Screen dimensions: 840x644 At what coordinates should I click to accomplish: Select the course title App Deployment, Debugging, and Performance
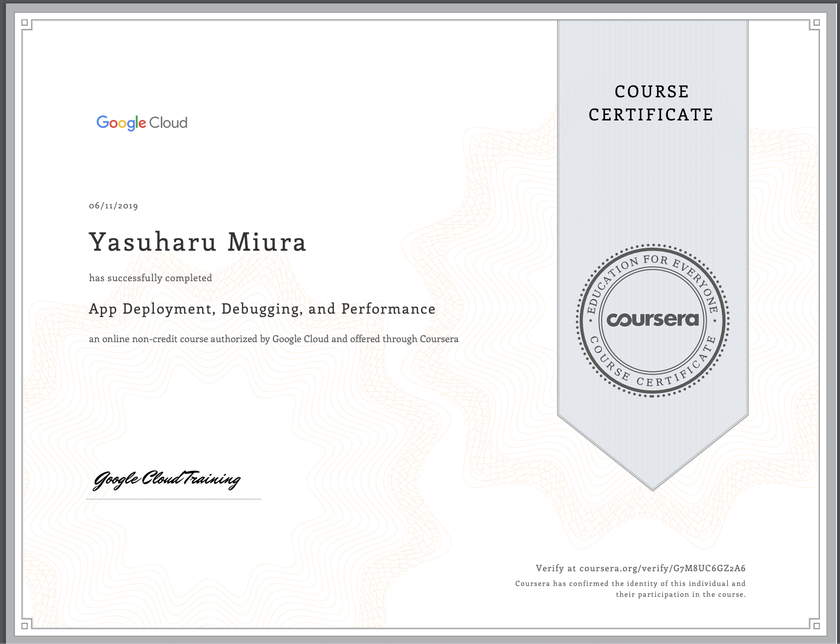click(x=262, y=309)
